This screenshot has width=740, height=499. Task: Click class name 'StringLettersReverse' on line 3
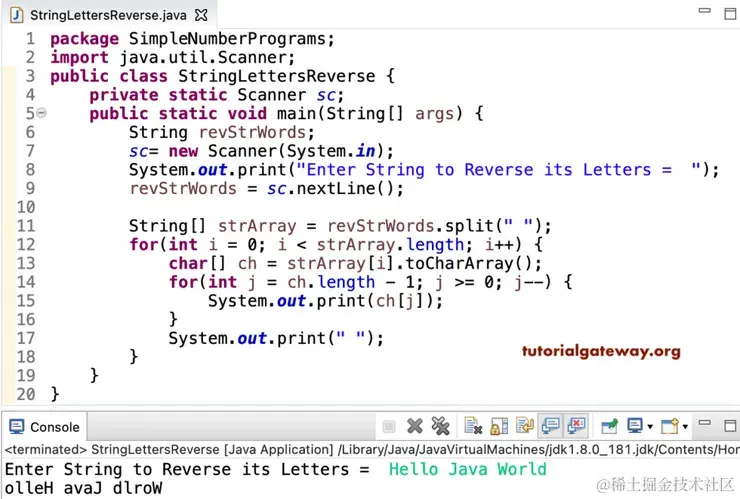point(277,76)
